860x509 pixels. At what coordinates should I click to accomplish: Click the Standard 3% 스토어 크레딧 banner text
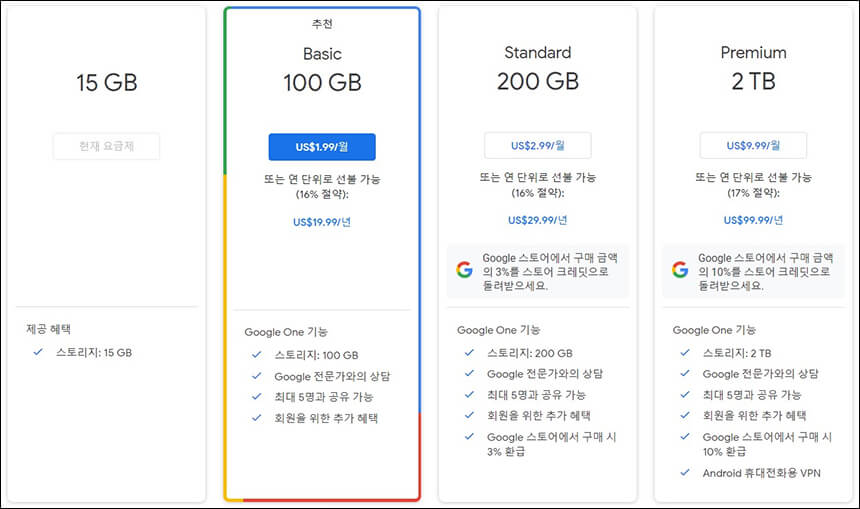(550, 272)
